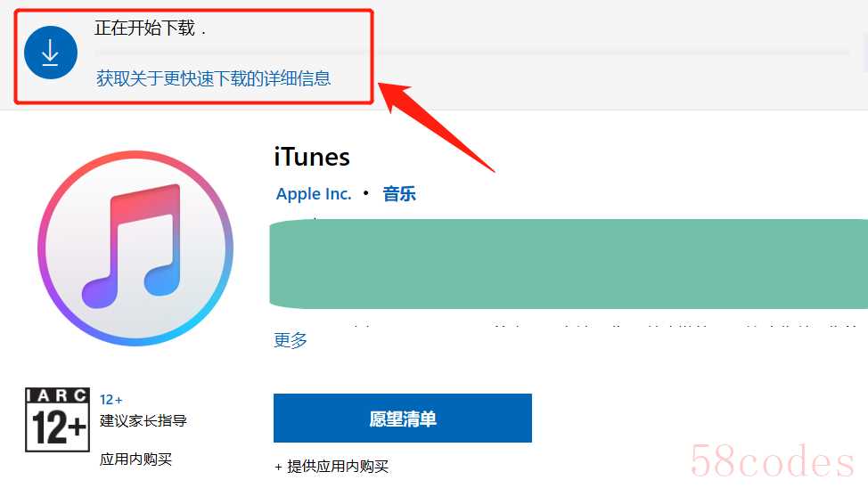Click the plus sign before 提供应用内购买
This screenshot has height=488, width=868.
tap(278, 467)
